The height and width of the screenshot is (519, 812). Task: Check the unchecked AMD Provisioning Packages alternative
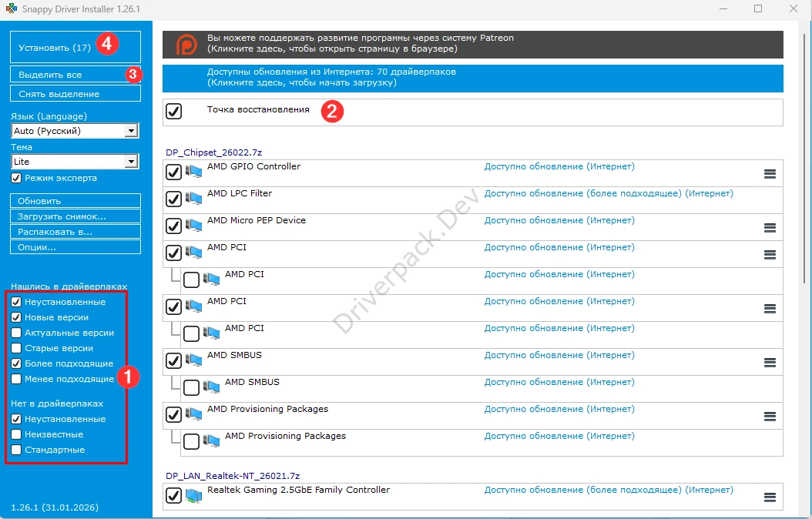(191, 441)
